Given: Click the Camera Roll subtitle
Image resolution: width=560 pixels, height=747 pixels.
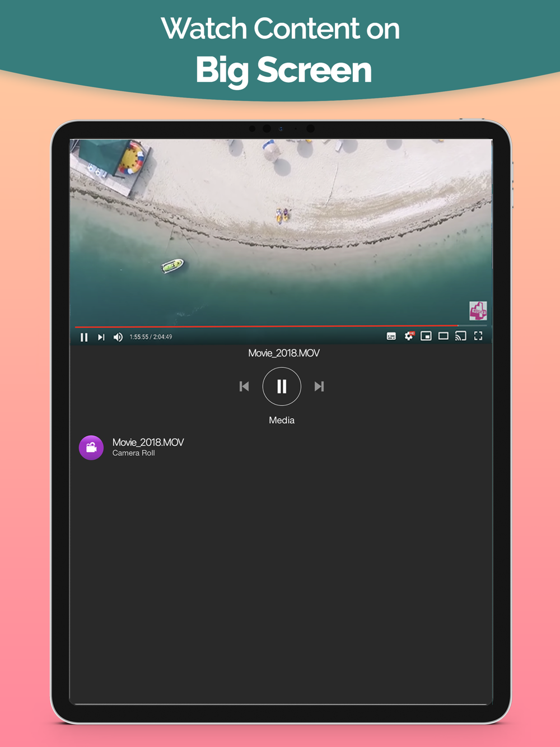Looking at the screenshot, I should click(x=133, y=453).
